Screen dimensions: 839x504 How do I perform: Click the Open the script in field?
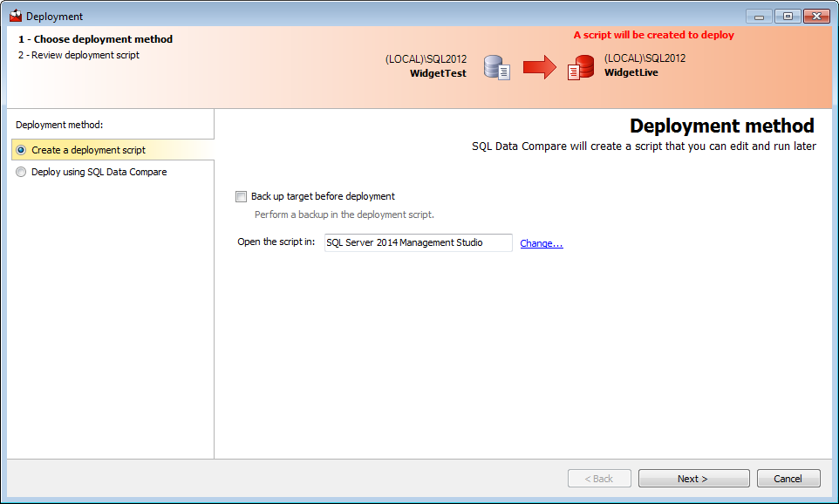pyautogui.click(x=417, y=243)
